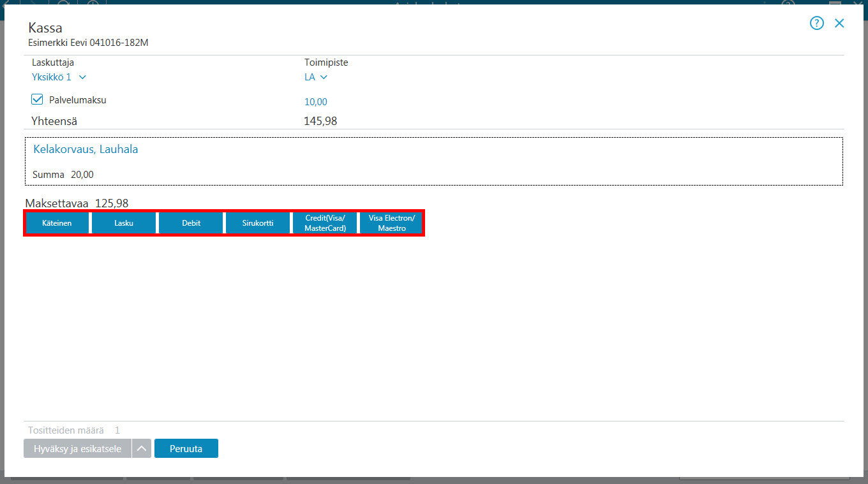Click patient name Esimerkki Eevi

(x=58, y=43)
